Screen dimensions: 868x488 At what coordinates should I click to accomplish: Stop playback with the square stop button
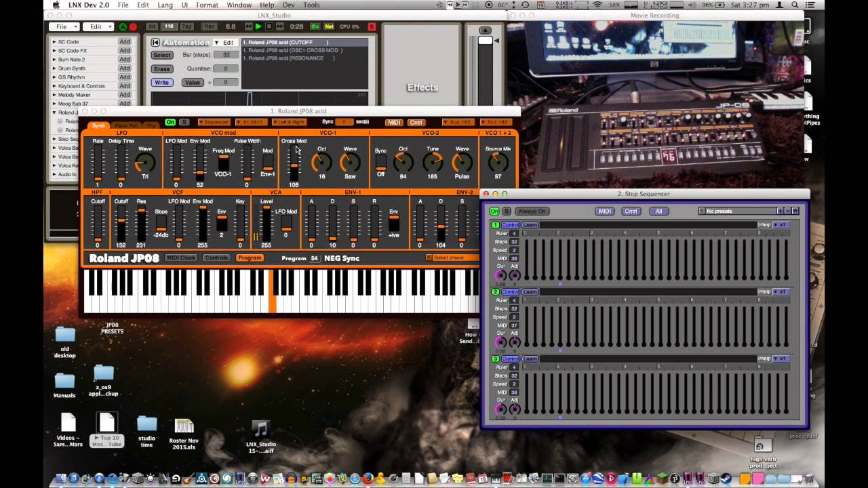(269, 26)
